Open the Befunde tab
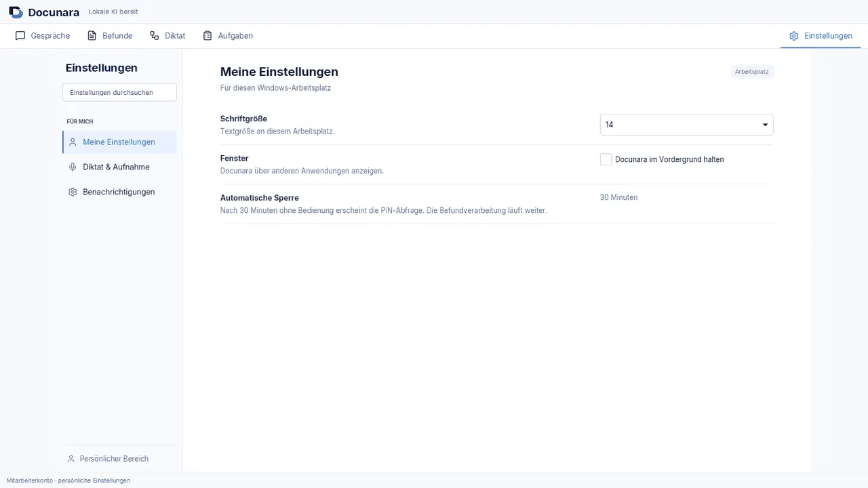 pos(110,36)
